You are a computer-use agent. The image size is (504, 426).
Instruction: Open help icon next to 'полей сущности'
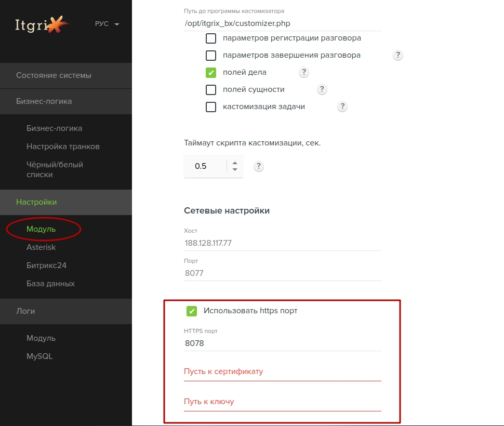322,89
